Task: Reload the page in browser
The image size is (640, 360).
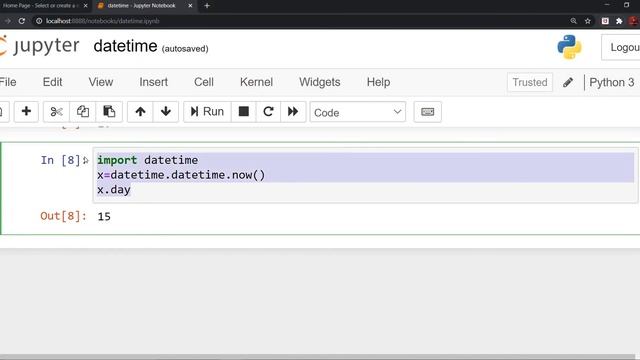Action: (22, 21)
